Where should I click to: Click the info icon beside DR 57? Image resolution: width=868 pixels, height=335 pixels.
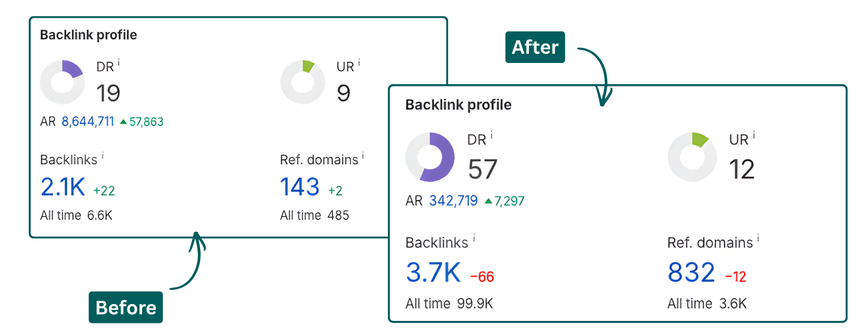[492, 135]
